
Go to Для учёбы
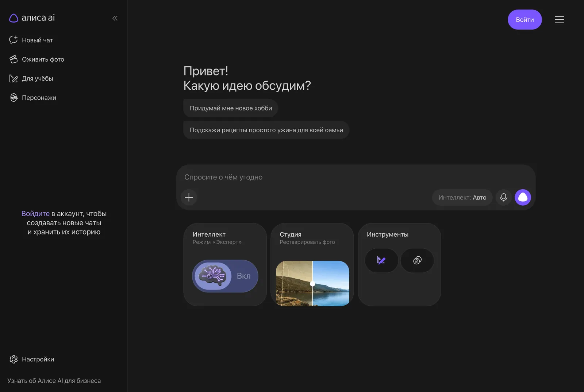[31, 78]
